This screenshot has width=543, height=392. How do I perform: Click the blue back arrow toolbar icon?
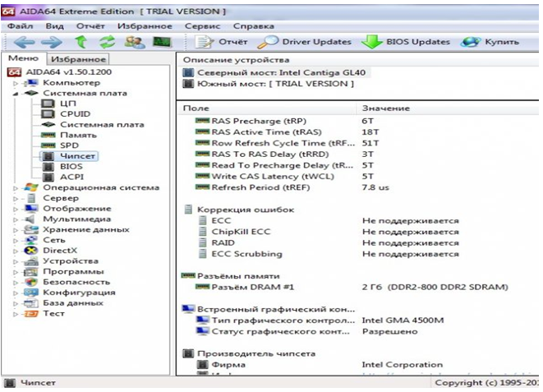coord(24,42)
